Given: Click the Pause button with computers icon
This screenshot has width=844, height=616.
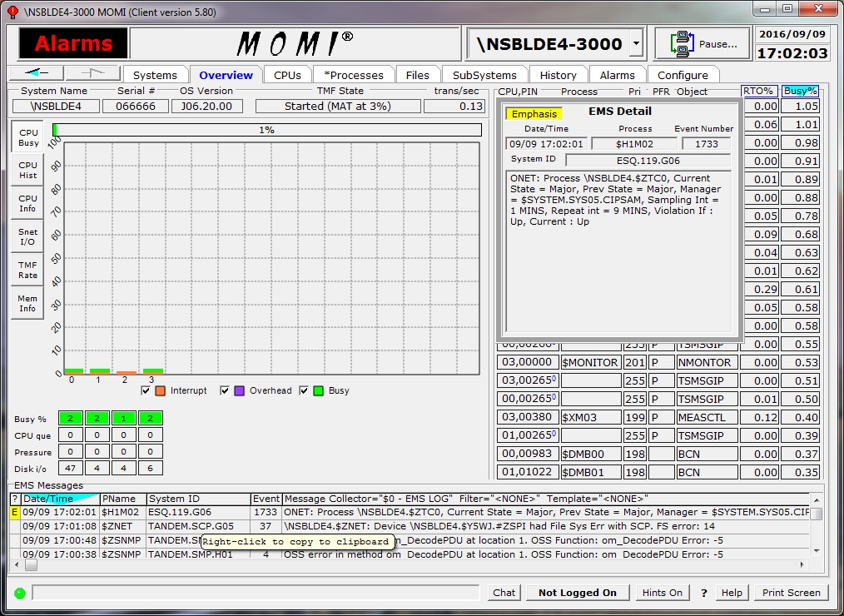Looking at the screenshot, I should tap(702, 43).
